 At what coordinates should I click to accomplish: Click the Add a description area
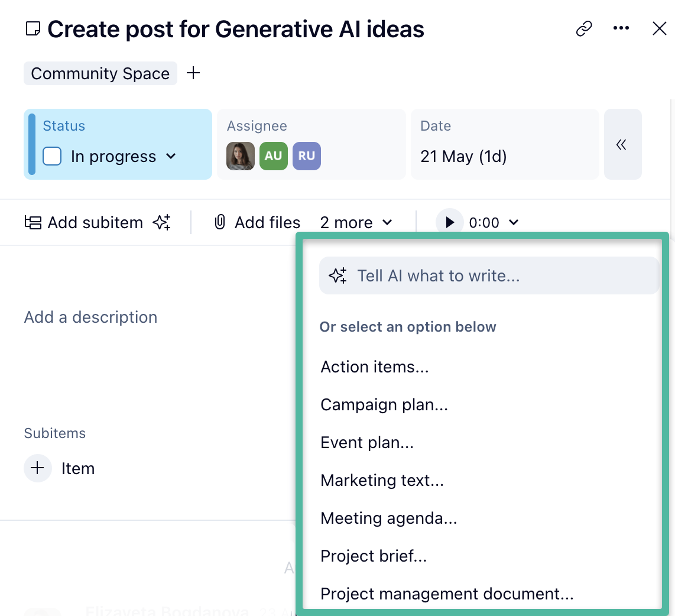pyautogui.click(x=91, y=317)
